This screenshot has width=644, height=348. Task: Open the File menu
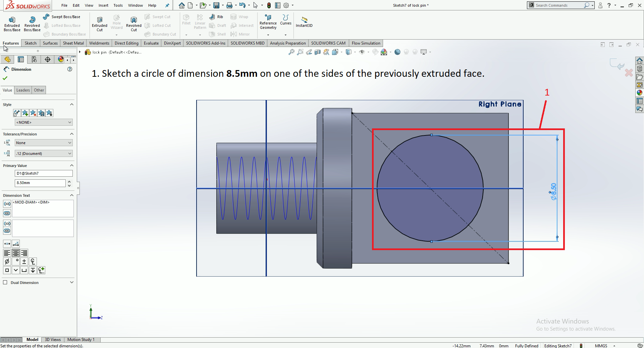[x=64, y=5]
